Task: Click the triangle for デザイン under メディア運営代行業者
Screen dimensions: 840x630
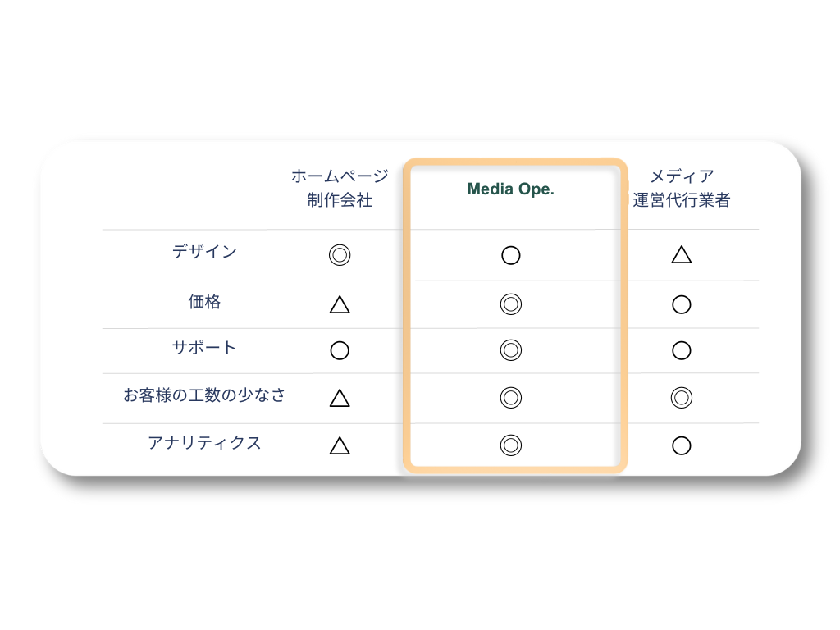Action: point(682,254)
